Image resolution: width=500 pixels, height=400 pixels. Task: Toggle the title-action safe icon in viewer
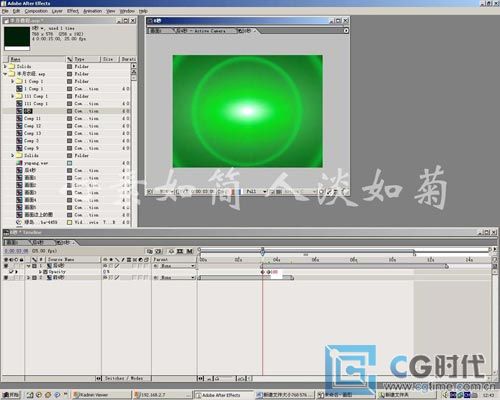coord(178,192)
